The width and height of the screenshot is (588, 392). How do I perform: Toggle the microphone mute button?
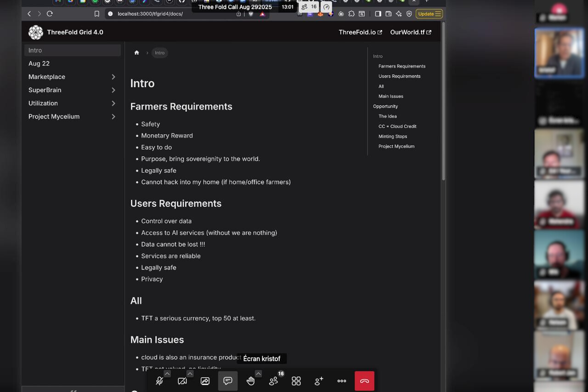[x=159, y=381]
